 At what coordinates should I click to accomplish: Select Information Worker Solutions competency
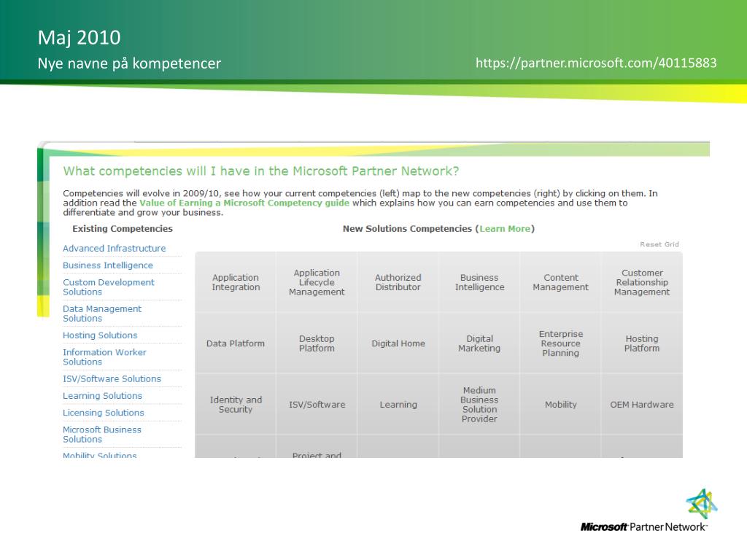click(x=104, y=357)
